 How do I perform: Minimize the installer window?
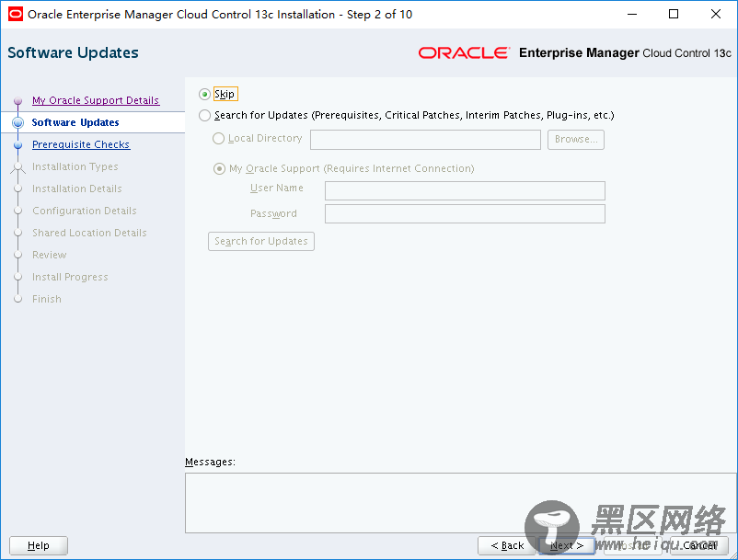632,14
